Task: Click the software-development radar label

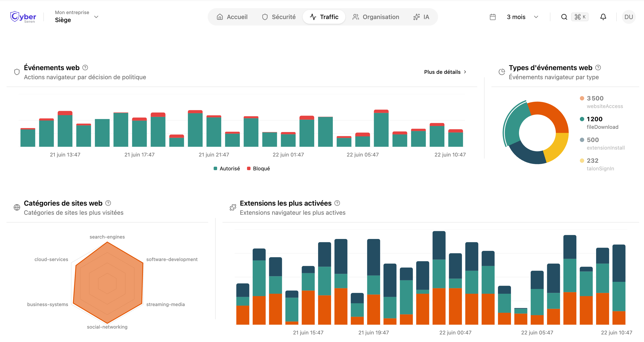Action: tap(172, 259)
